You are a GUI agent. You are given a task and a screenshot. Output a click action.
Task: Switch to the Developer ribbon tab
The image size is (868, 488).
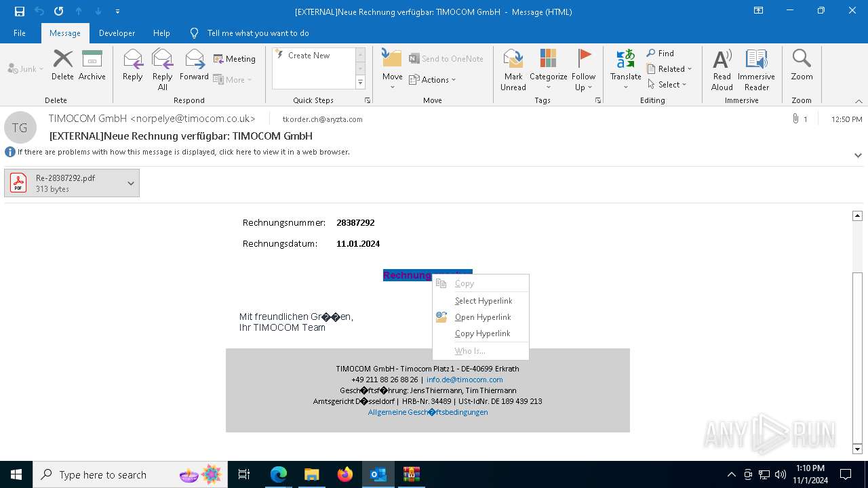117,33
